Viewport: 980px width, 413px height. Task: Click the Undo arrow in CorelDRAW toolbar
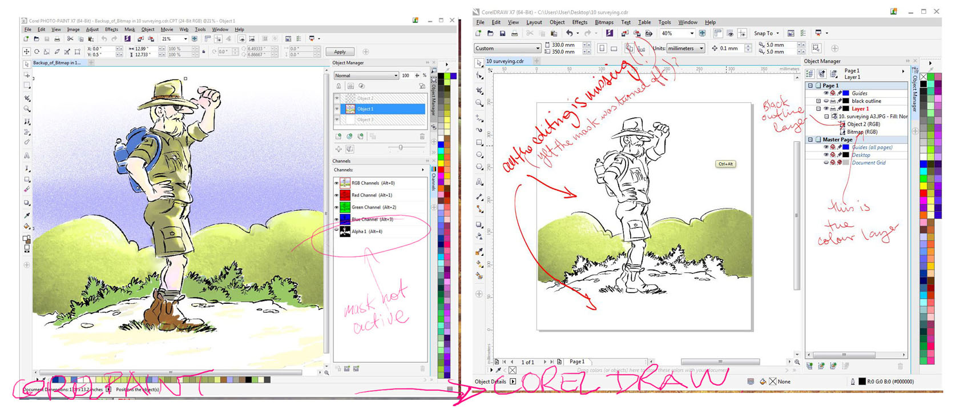[569, 33]
